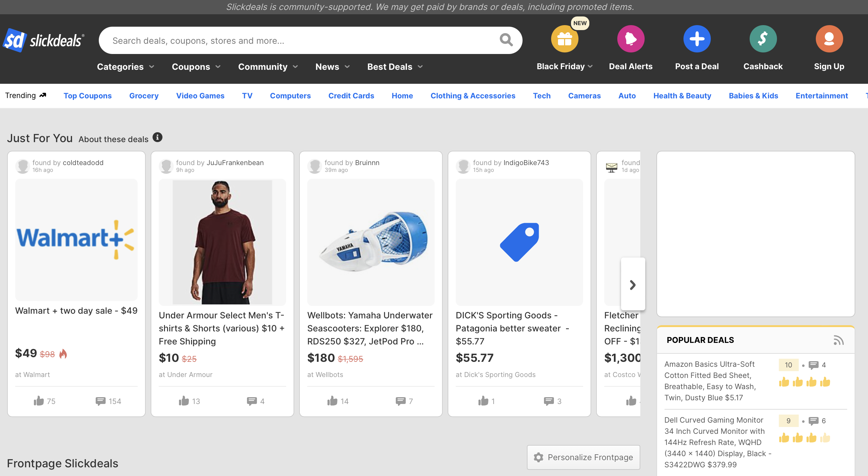This screenshot has width=868, height=476.
Task: Open the Cashback dollar icon
Action: tap(763, 39)
